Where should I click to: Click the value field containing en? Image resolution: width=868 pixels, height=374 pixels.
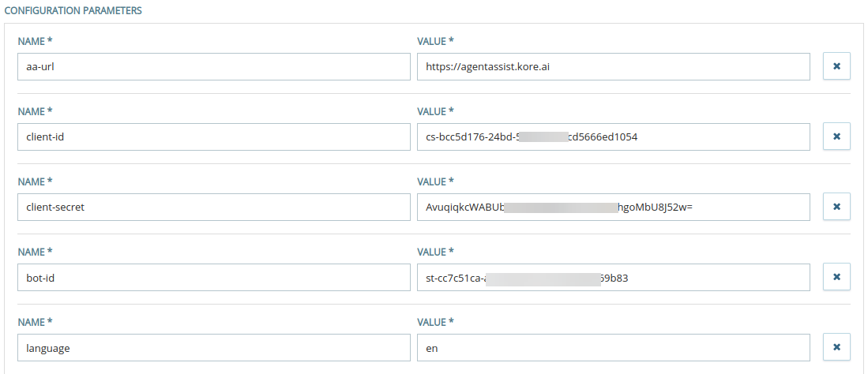point(613,347)
